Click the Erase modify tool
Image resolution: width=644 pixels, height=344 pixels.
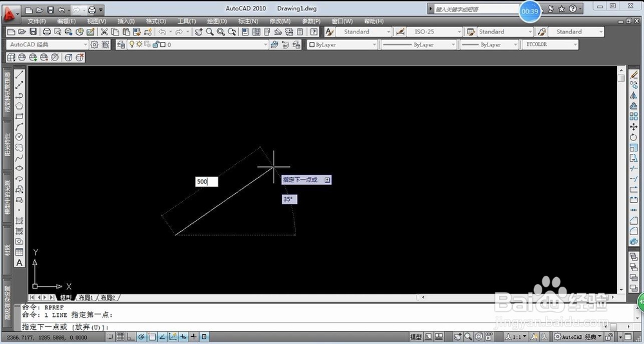click(x=633, y=75)
